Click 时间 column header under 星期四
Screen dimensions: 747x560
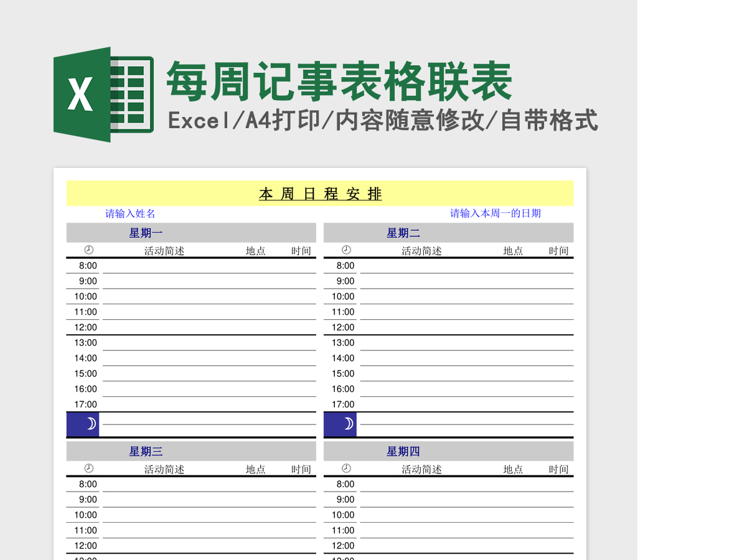[559, 469]
